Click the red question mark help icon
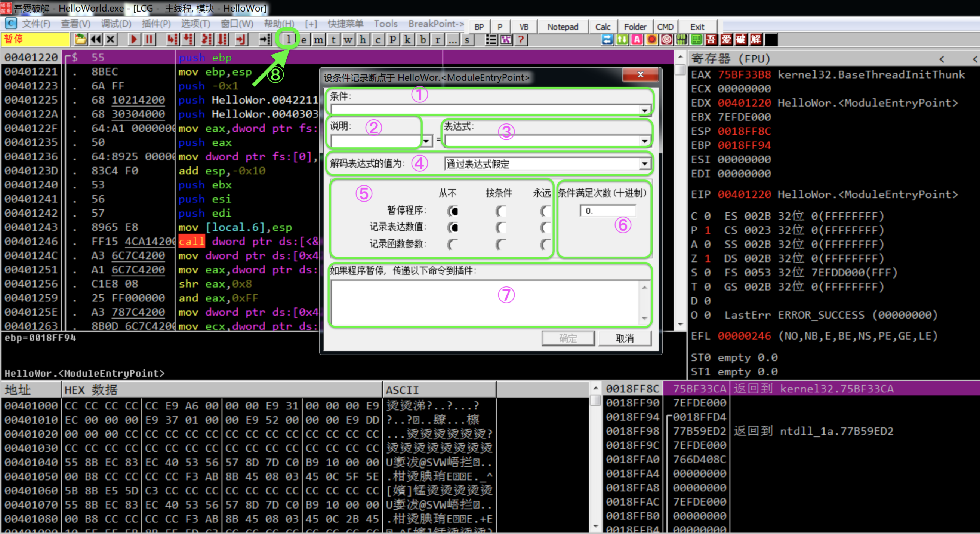Screen dimensions: 980x534 tap(521, 40)
